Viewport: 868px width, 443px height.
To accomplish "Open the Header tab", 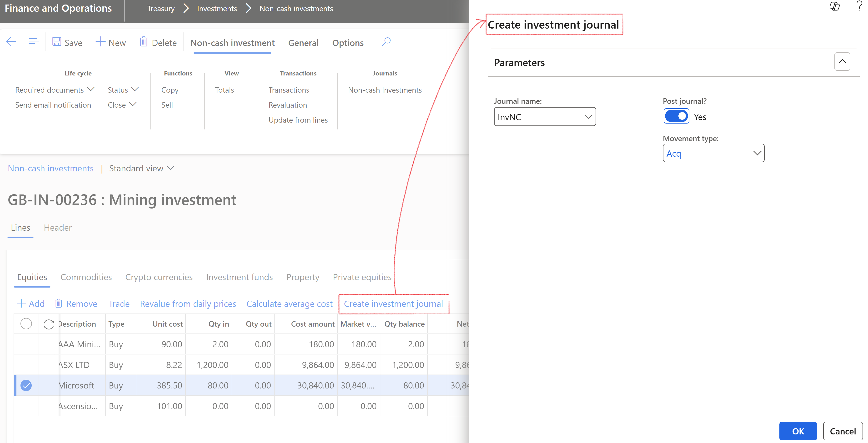I will click(58, 228).
